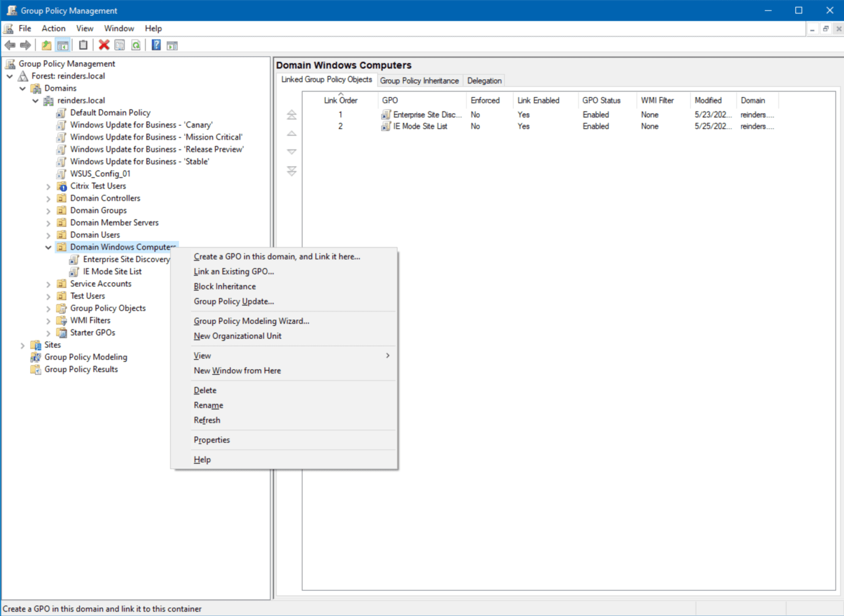
Task: Toggle the Show/Hide Console Tree icon
Action: [63, 45]
